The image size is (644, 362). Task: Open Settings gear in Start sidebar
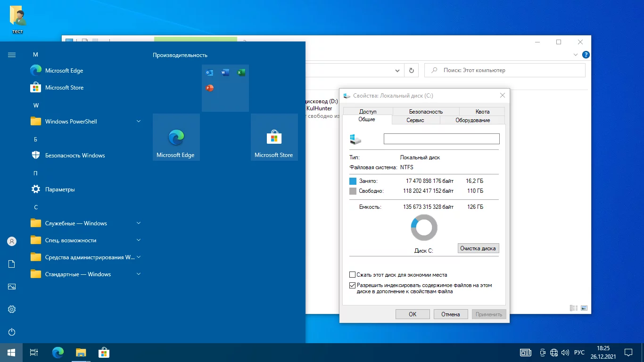(12, 309)
